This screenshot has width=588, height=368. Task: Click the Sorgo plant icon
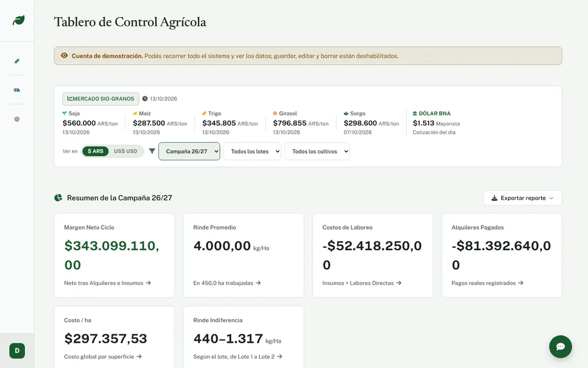346,113
